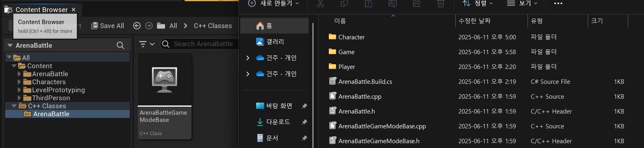This screenshot has width=644, height=148.
Task: Click the 새로 만들기 new button
Action: pyautogui.click(x=273, y=4)
